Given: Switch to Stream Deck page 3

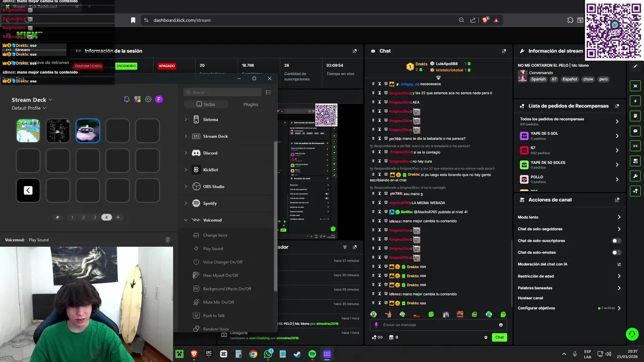Looking at the screenshot, I should click(x=95, y=217).
